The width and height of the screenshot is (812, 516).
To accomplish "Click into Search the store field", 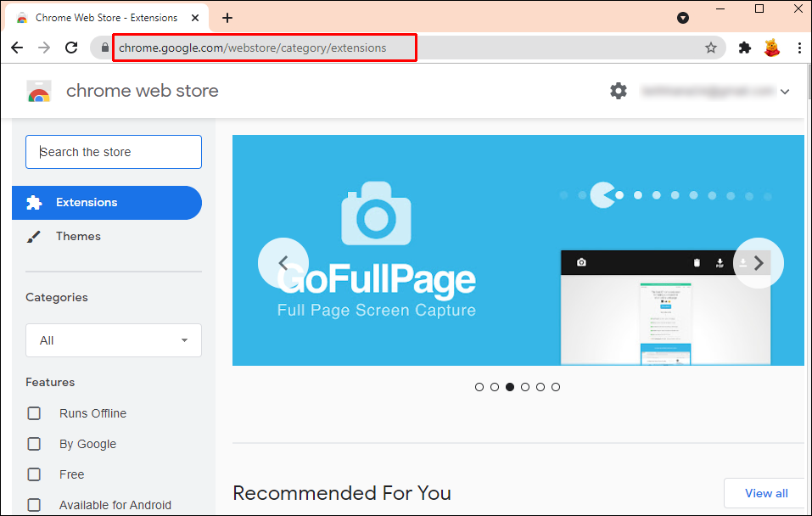I will (x=114, y=152).
